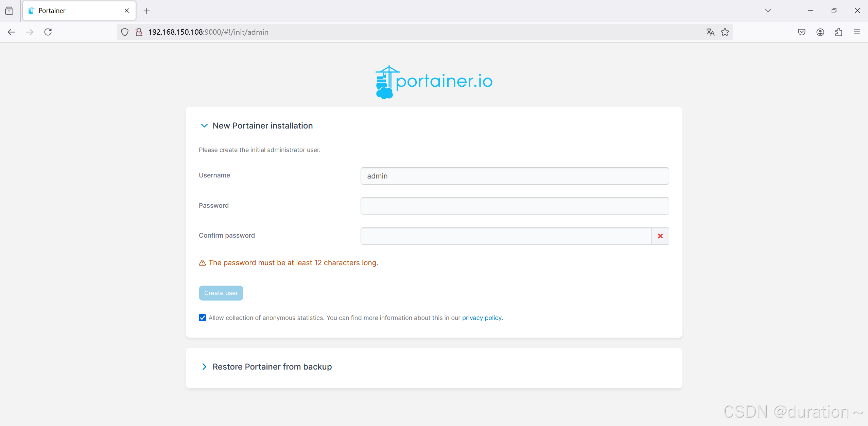This screenshot has width=868, height=426.
Task: Minimize the browser window
Action: (x=811, y=11)
